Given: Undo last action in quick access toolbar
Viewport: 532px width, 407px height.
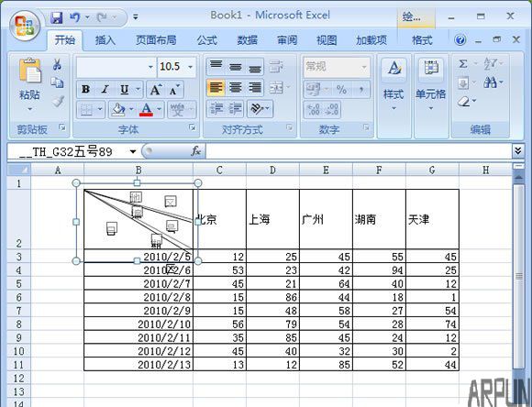Looking at the screenshot, I should point(74,16).
